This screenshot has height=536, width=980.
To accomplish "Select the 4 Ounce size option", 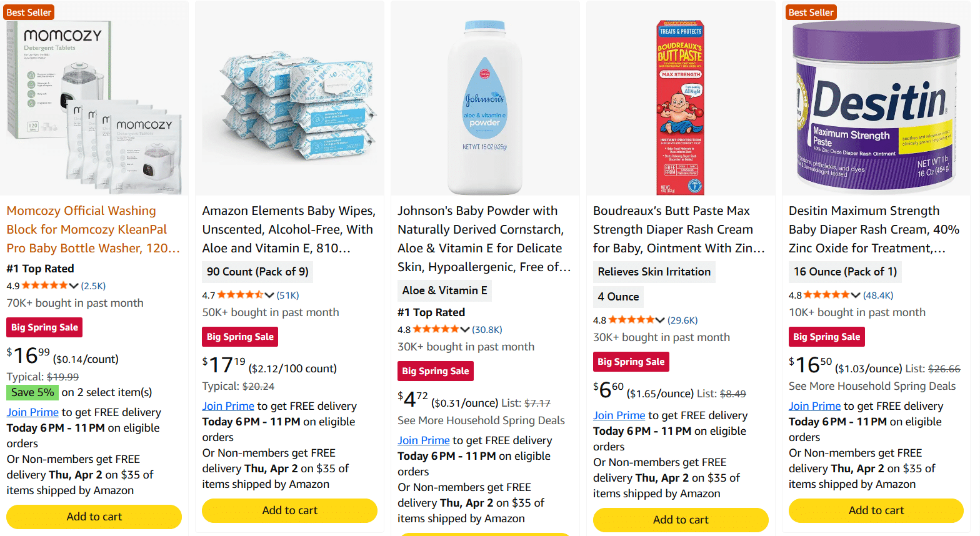I will point(618,297).
